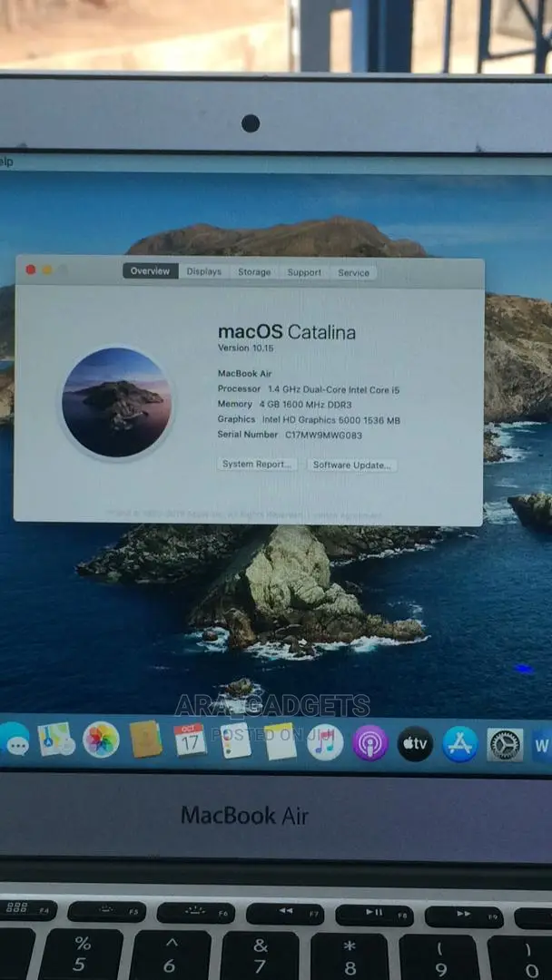Screen dimensions: 552x980
Task: Open the purple Podcasts app in the Dock
Action: (x=370, y=743)
